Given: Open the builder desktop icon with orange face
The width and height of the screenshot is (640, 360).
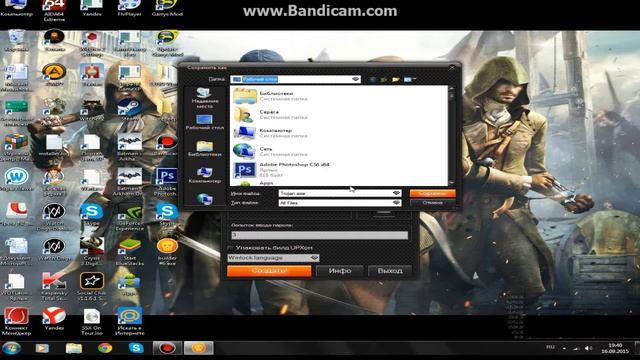Looking at the screenshot, I should (167, 252).
